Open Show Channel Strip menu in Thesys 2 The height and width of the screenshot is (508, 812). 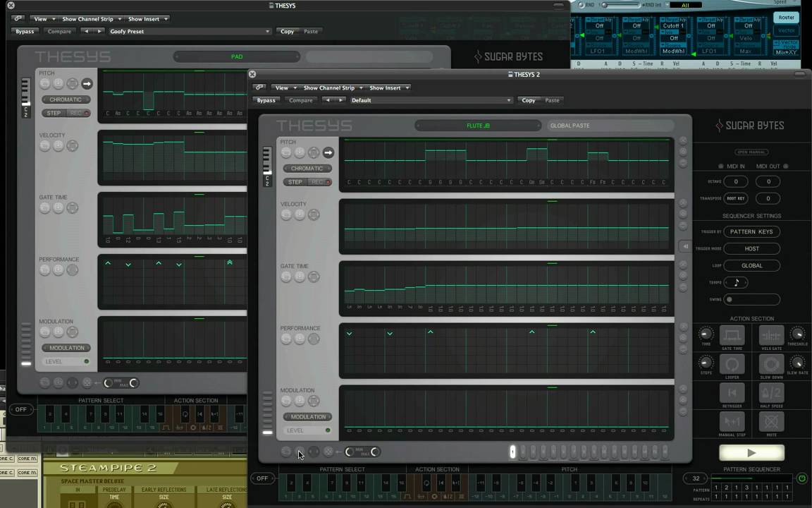pyautogui.click(x=333, y=87)
